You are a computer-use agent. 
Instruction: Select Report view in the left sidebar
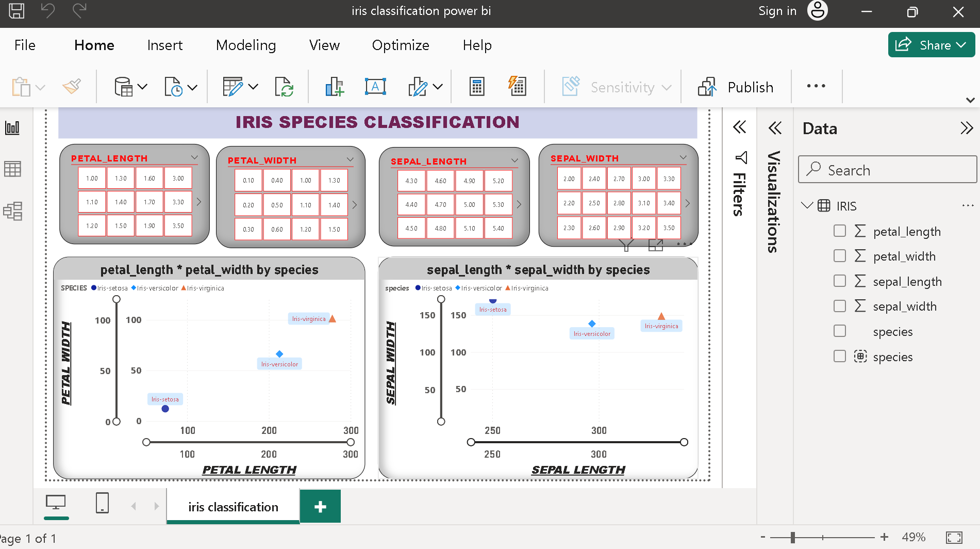[12, 127]
